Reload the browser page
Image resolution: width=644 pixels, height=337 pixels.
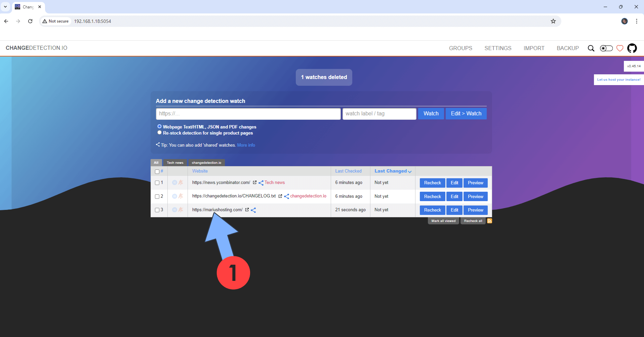coord(30,21)
